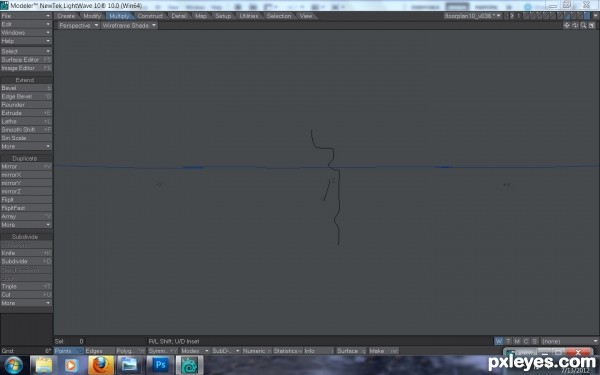Click the LightWave Modeler taskbar icon
This screenshot has width=600, height=375.
point(189,365)
